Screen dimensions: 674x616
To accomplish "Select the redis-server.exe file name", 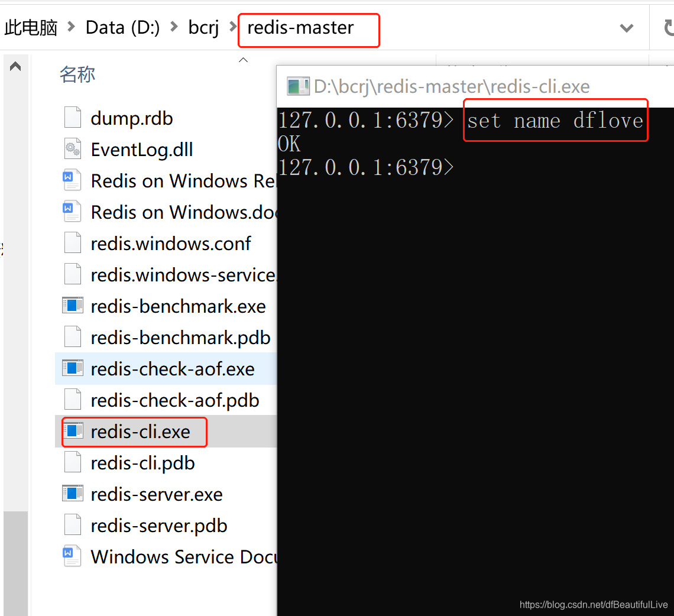I will coord(157,494).
